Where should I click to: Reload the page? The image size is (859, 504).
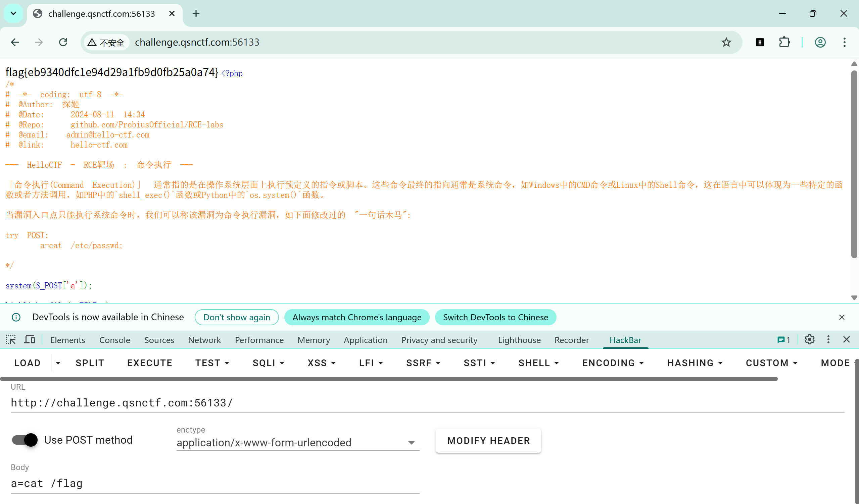tap(63, 42)
